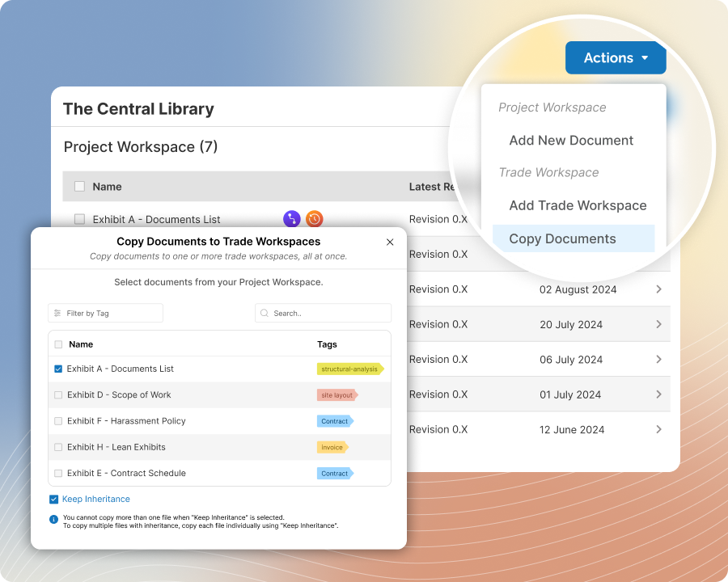728x582 pixels.
Task: Click The Central Library title
Action: click(138, 108)
